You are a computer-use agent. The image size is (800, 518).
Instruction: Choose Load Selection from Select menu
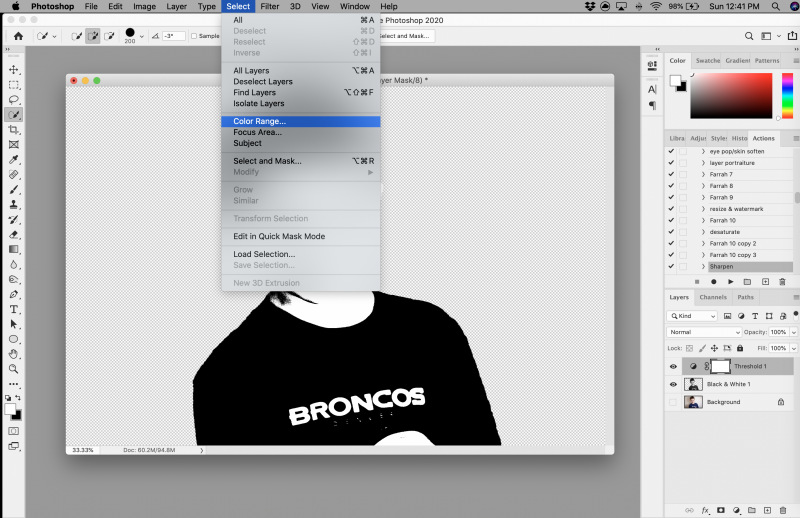(301, 254)
